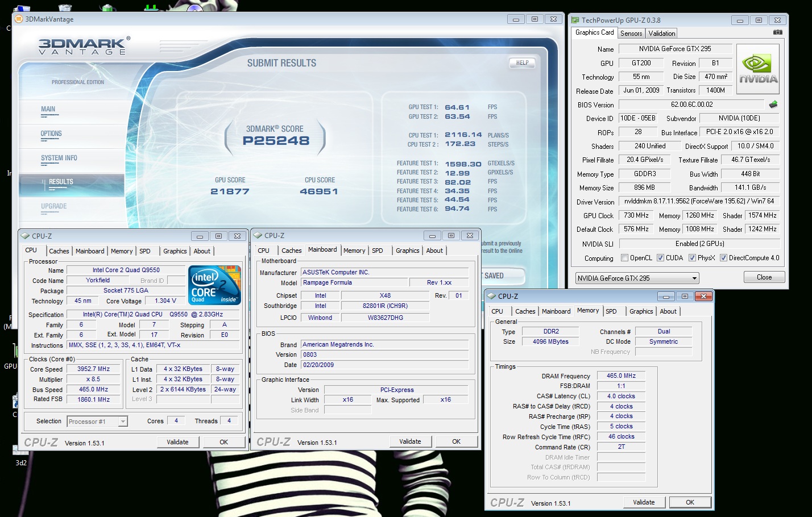Click the DRAM Frequency 465.0 MHz value

pos(621,376)
